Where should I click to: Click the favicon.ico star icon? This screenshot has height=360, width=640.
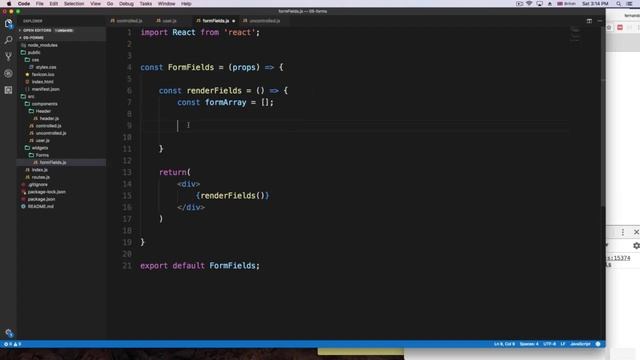tap(27, 75)
